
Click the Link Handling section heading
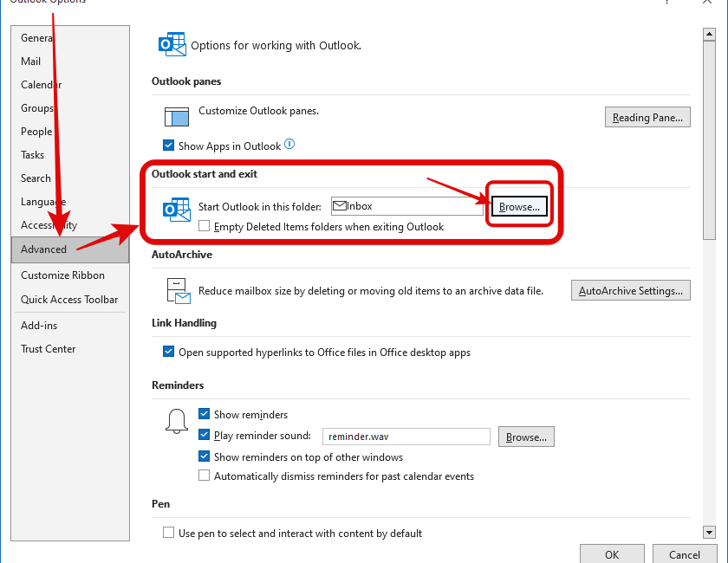(184, 323)
